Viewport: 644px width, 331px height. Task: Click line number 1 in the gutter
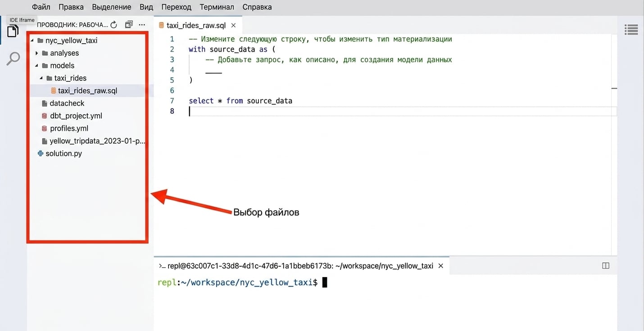pos(172,39)
